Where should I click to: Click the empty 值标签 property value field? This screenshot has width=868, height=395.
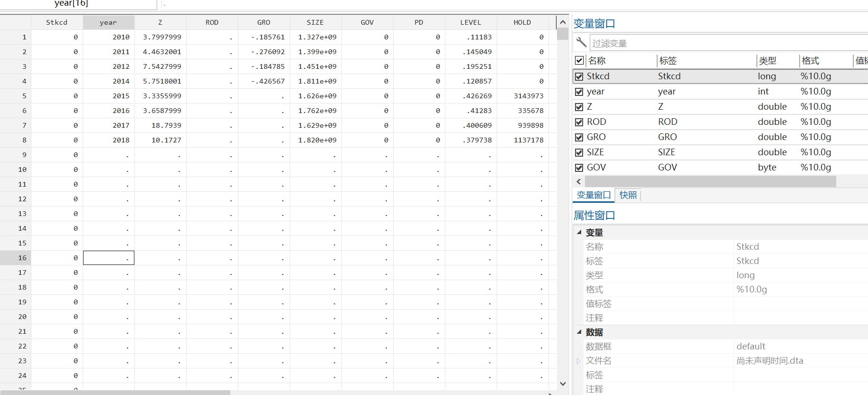(801, 304)
